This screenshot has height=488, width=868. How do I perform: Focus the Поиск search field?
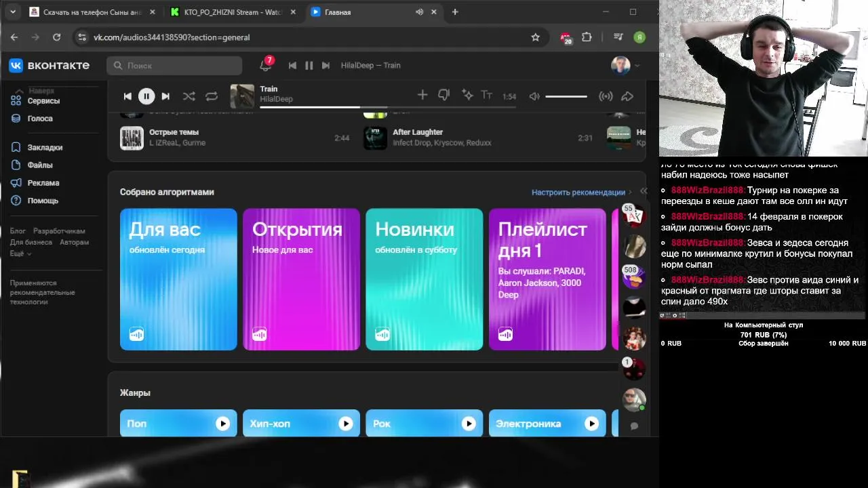174,66
